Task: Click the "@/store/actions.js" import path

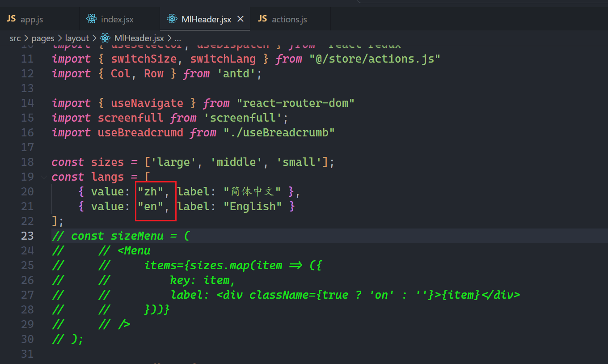Action: (375, 59)
